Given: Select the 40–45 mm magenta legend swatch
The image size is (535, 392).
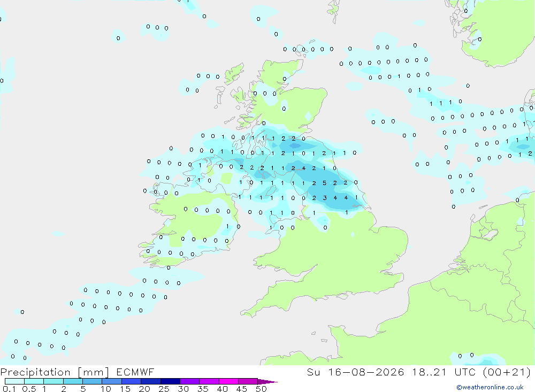Looking at the screenshot, I should pyautogui.click(x=228, y=381).
